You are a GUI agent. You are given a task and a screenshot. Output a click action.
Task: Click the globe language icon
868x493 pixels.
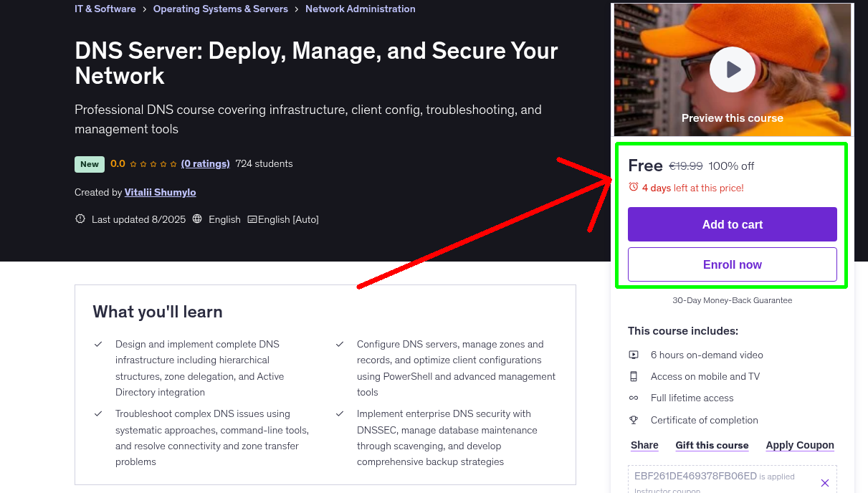tap(198, 219)
